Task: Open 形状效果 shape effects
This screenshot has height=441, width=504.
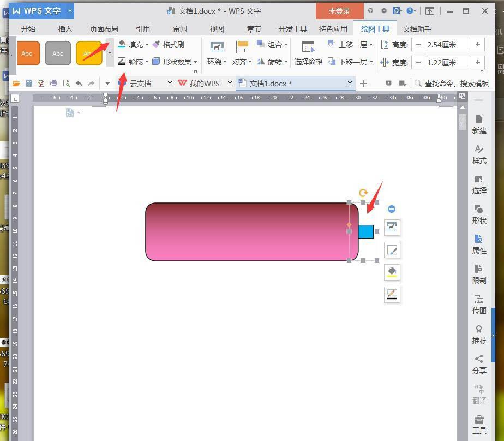Action: click(x=175, y=62)
